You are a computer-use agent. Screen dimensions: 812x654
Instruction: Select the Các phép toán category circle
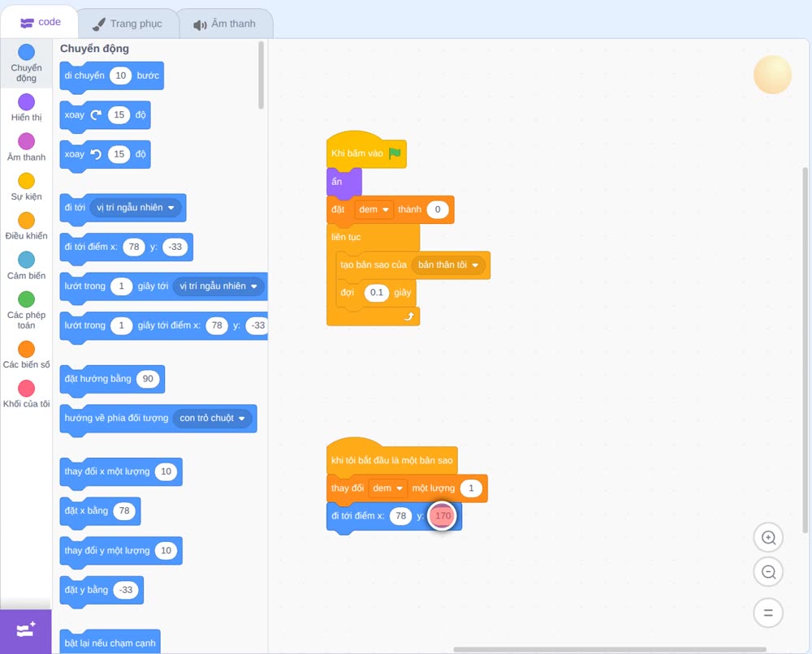27,299
